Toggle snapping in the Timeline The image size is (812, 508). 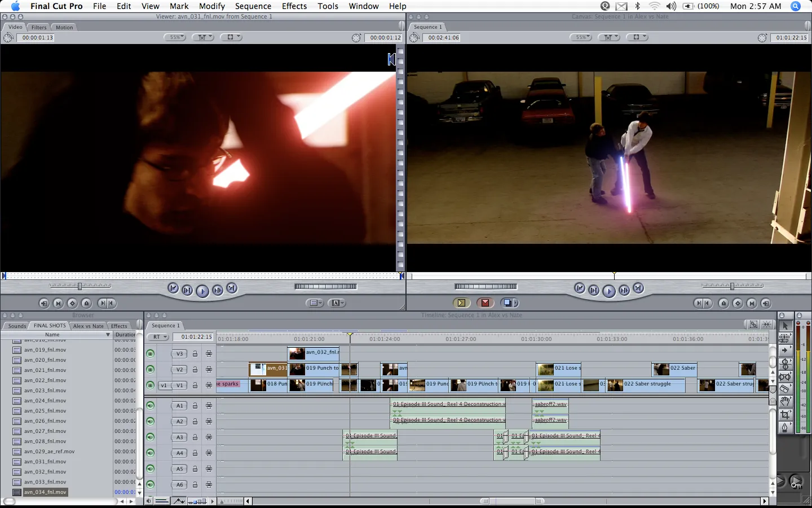[x=767, y=325]
